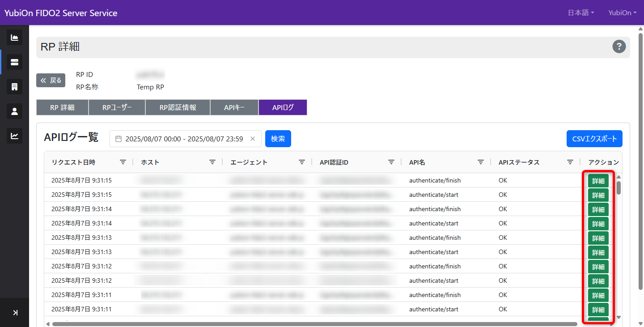Screen dimensions: 644x327
Task: Click authenticate/start cell in 9:31:12 row
Action: coord(434,280)
